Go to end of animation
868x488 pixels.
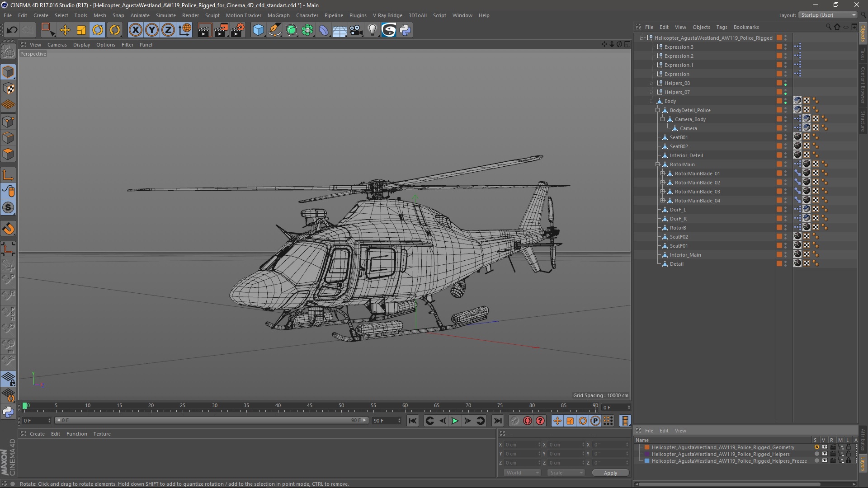(498, 421)
